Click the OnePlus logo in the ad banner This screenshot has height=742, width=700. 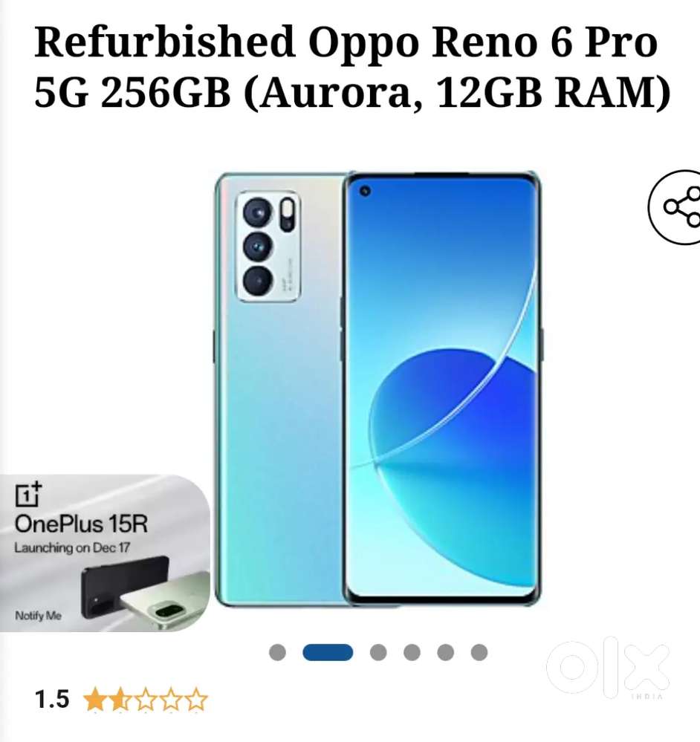pyautogui.click(x=28, y=494)
